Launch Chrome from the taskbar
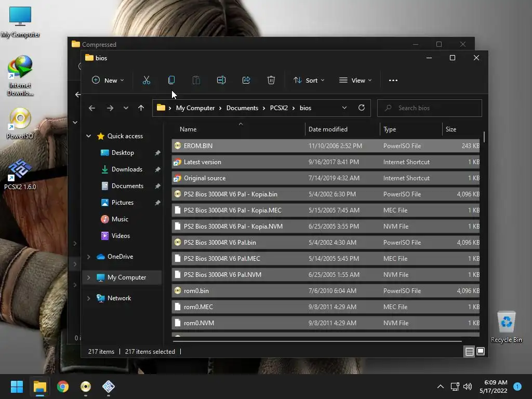 coord(63,387)
